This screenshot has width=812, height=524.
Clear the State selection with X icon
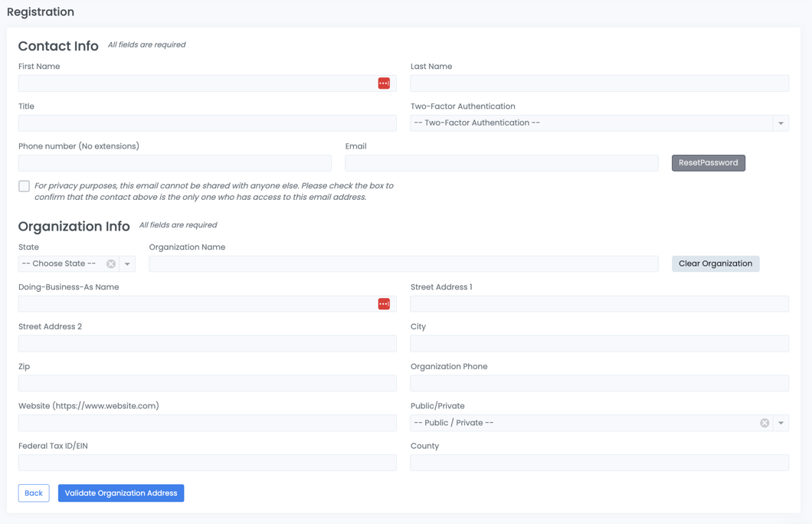point(111,264)
